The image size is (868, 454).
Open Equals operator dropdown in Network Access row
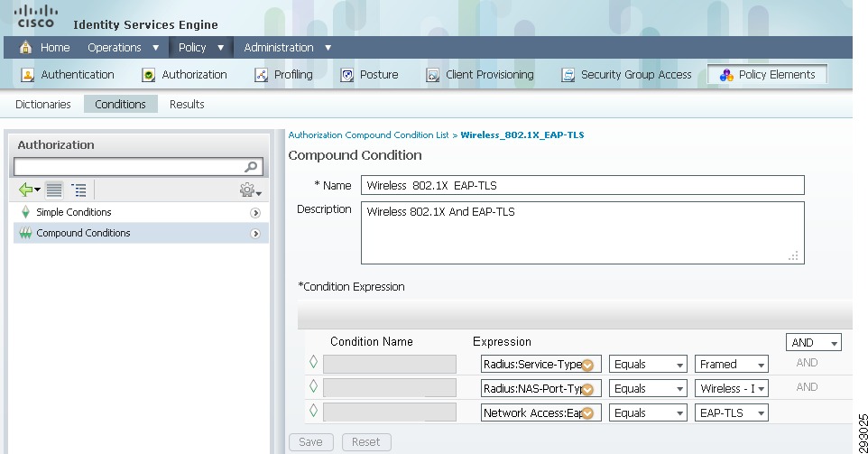[648, 413]
